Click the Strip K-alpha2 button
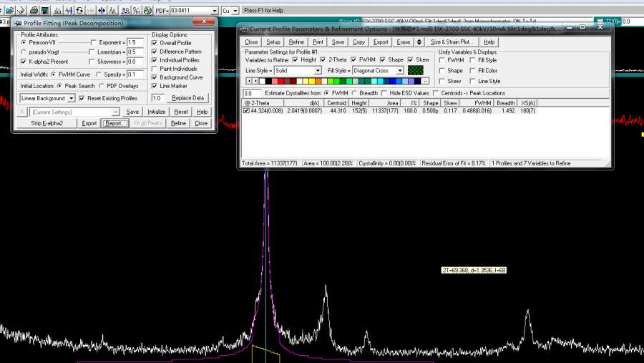 pos(47,123)
